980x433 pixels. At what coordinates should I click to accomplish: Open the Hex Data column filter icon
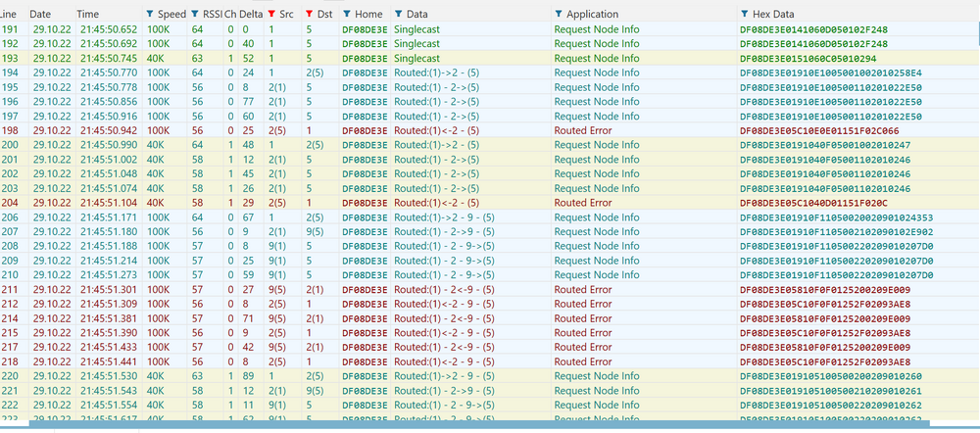click(746, 15)
